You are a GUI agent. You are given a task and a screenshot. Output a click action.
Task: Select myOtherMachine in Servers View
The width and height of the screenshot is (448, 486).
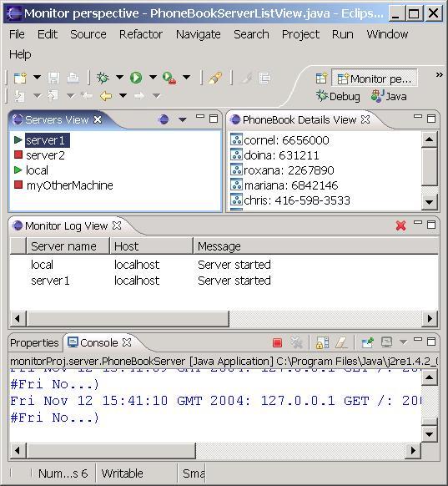(69, 185)
